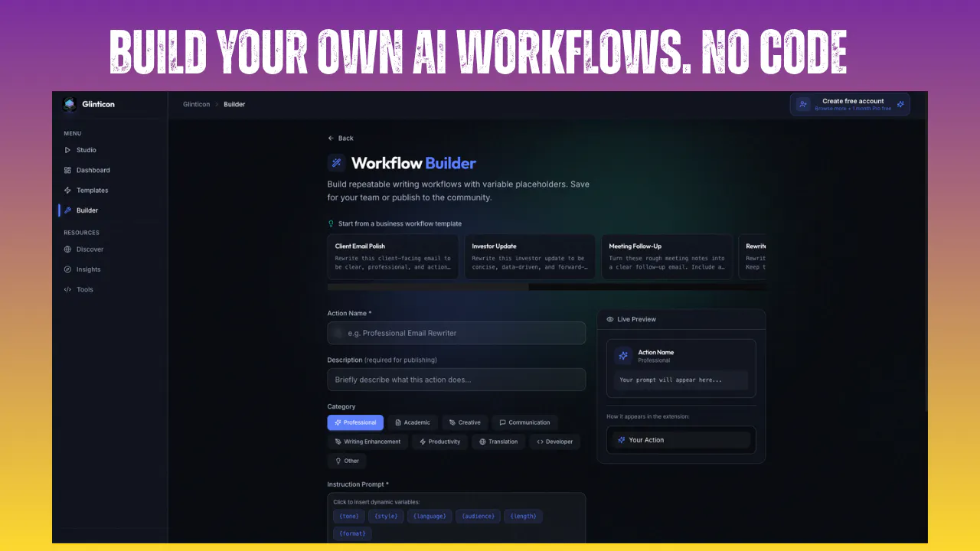Select the Academic category chip
The width and height of the screenshot is (980, 551).
click(x=413, y=422)
